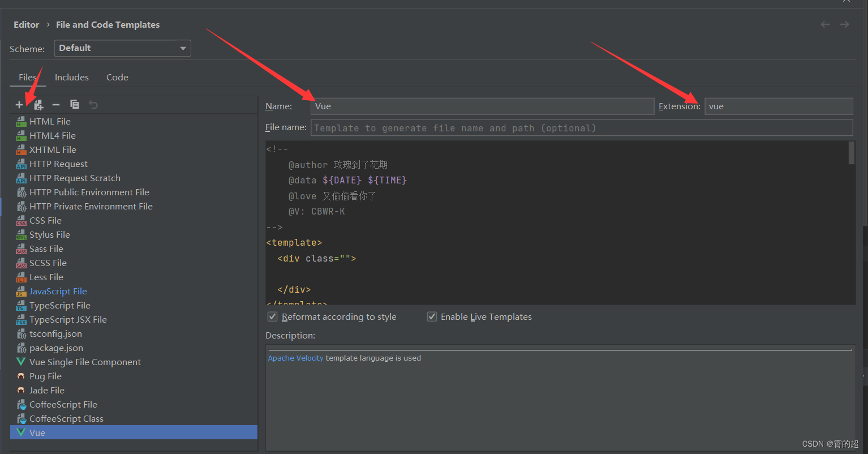This screenshot has width=868, height=454.
Task: Click the Create Template plus icon
Action: click(19, 105)
